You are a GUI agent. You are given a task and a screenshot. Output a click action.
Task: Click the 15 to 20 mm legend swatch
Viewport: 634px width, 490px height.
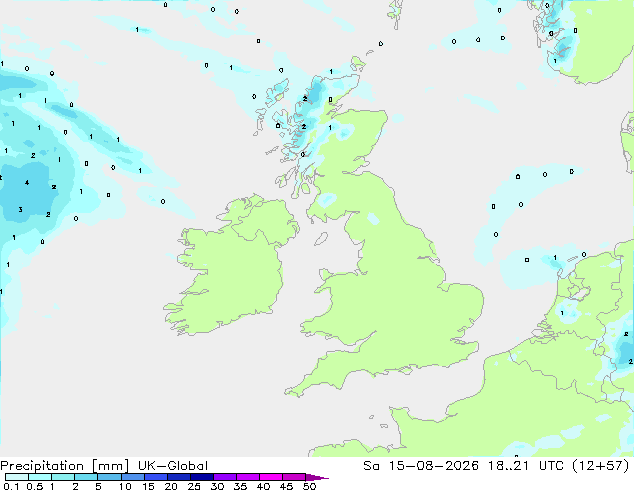pos(156,477)
